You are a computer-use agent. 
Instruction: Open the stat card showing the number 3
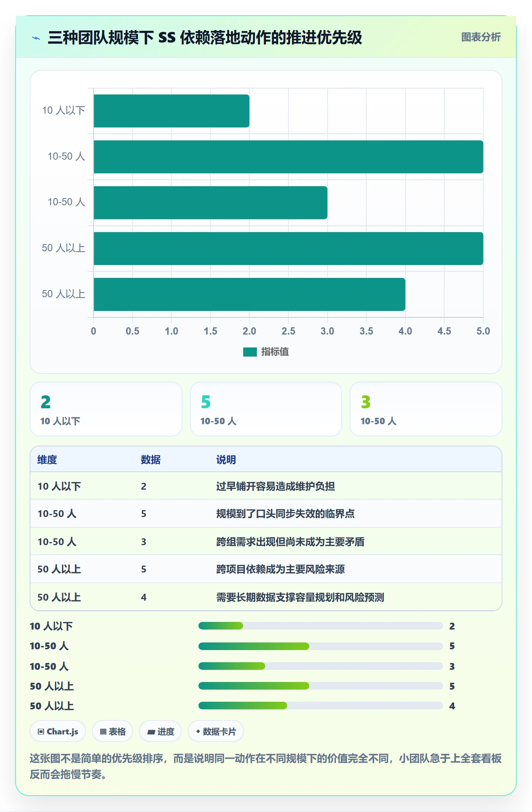(426, 409)
